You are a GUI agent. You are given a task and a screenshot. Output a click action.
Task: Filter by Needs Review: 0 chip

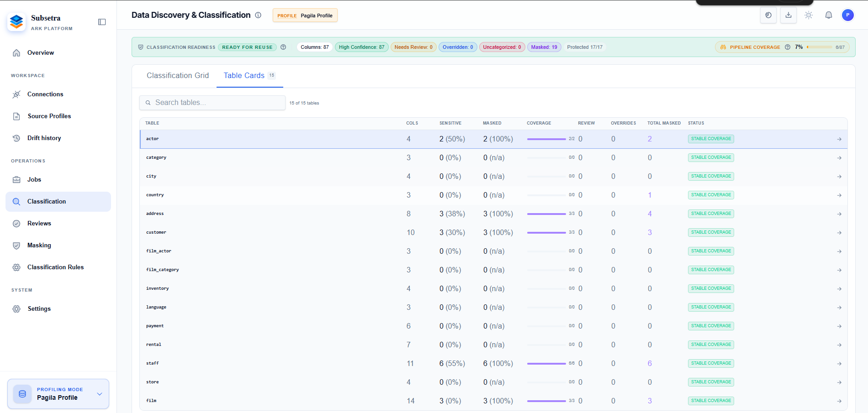point(413,47)
